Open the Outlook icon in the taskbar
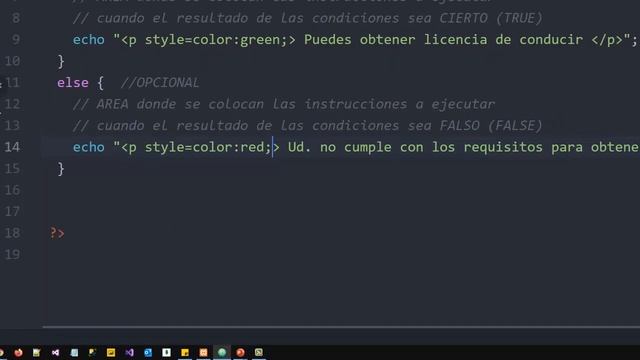The image size is (640, 360). click(x=148, y=352)
